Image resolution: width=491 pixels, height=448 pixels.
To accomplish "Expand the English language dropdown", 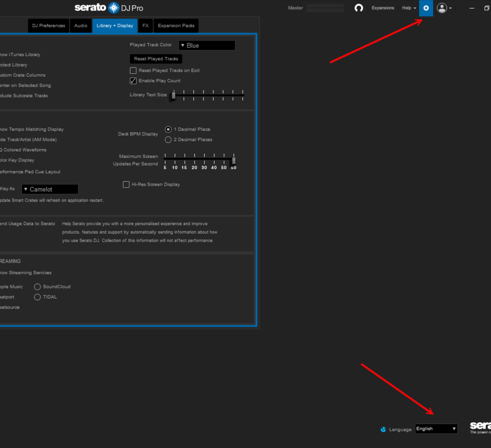I will (x=436, y=429).
